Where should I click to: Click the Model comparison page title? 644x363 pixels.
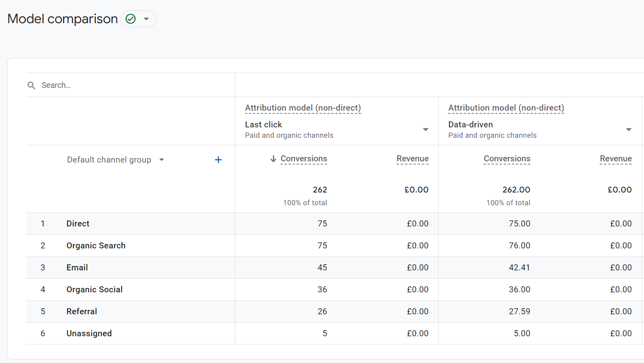tap(63, 19)
